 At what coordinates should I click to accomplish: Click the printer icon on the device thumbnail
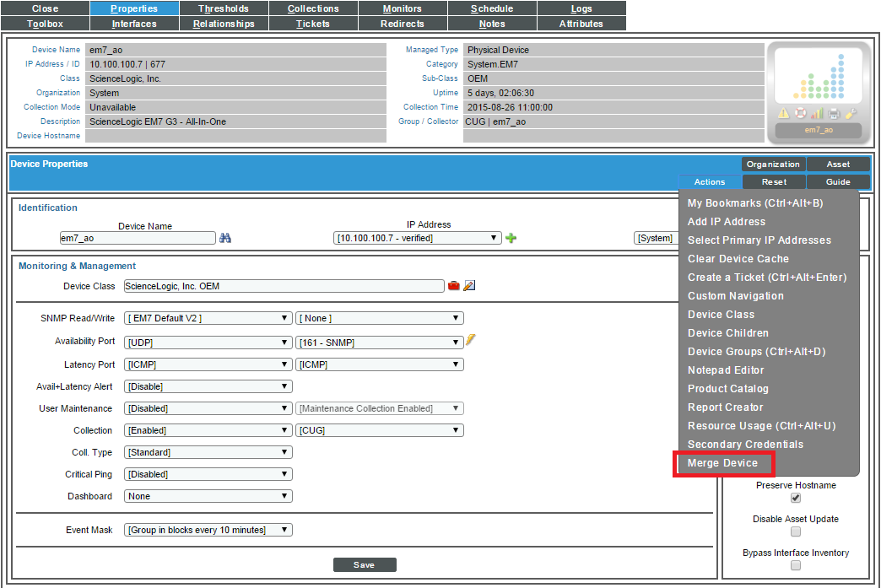point(833,113)
